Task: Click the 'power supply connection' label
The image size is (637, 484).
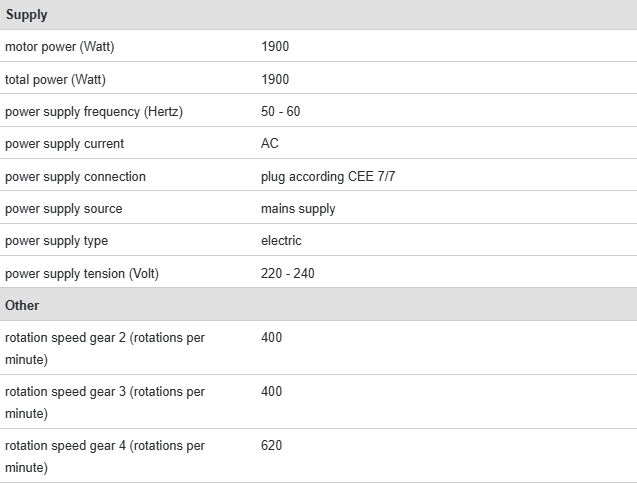Action: (75, 176)
